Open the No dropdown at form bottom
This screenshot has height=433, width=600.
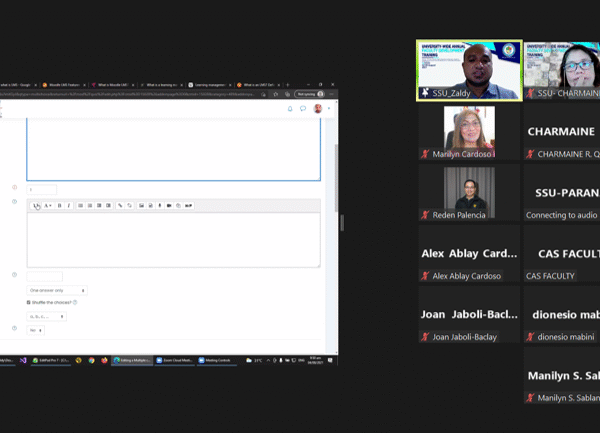(36, 330)
